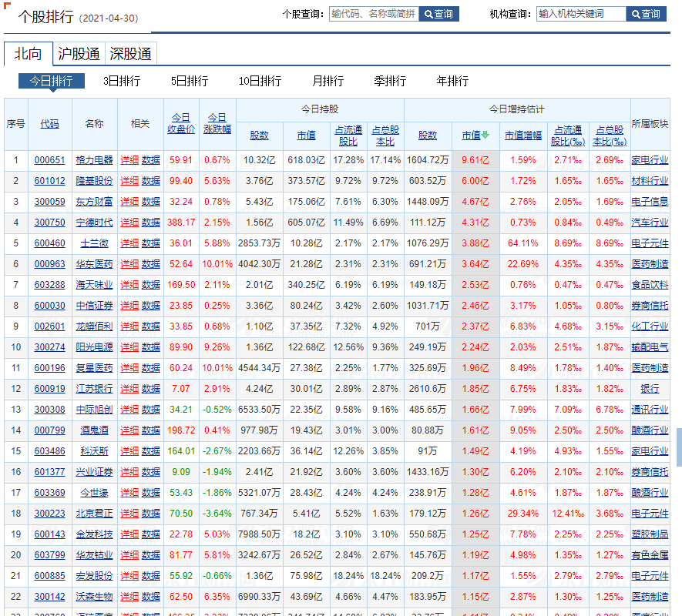Open 详细 link for 格力电器 row
Screen dimensions: 682x616
[129, 160]
